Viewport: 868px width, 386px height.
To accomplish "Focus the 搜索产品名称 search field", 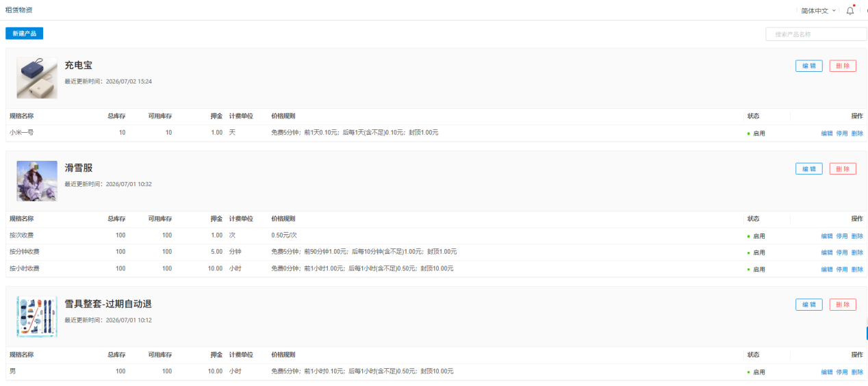I will 816,34.
